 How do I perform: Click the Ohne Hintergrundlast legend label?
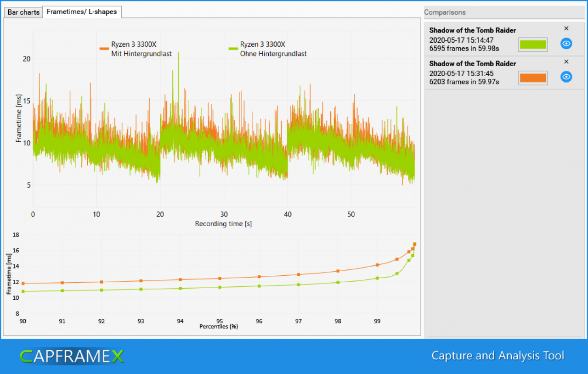coord(273,54)
